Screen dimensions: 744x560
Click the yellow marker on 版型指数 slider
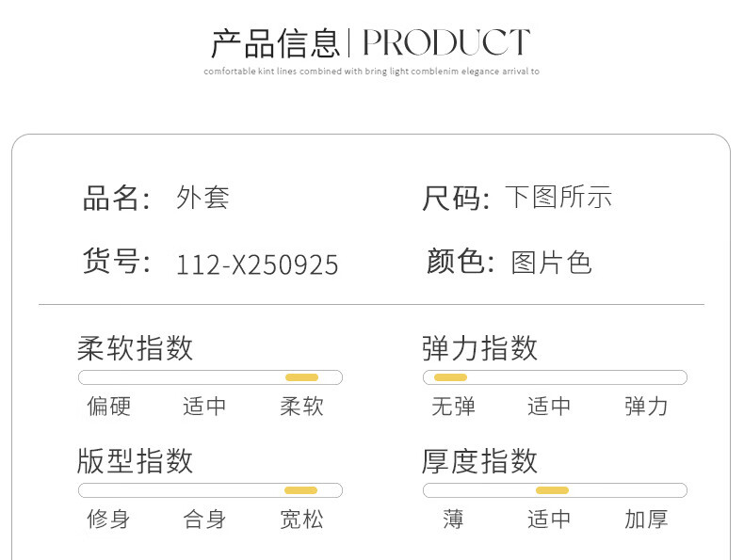point(300,490)
